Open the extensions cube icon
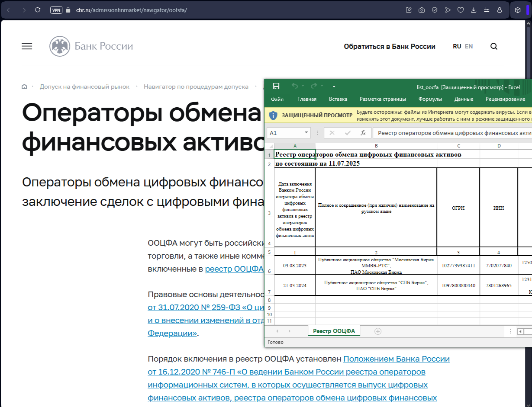532x407 pixels. [517, 10]
